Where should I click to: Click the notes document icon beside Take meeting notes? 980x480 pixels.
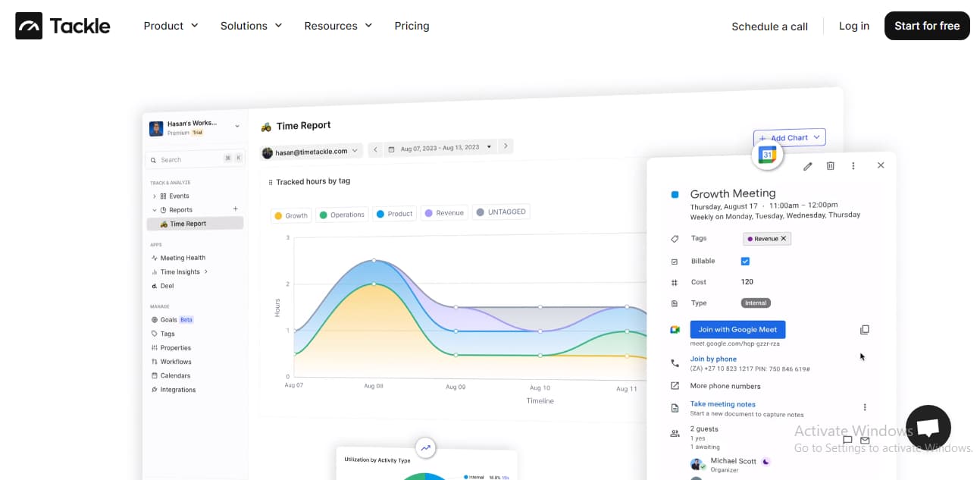click(x=675, y=408)
